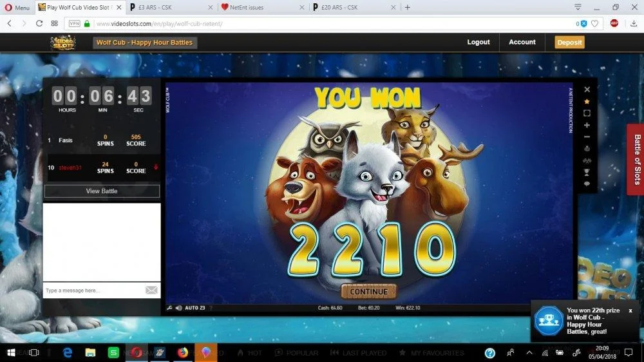
Task: Toggle the VPN badge
Action: click(74, 24)
